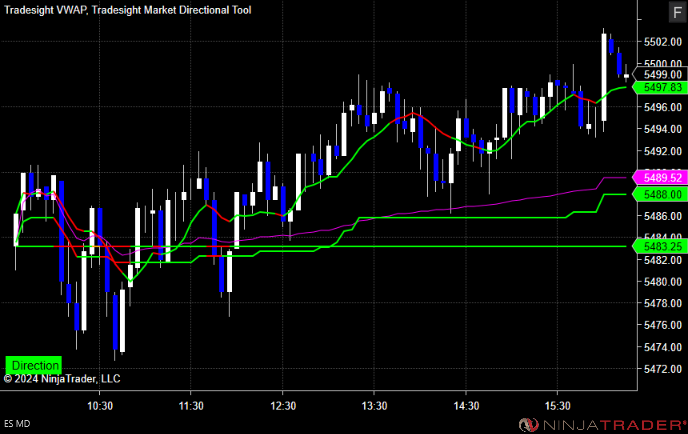Click the 5492.00 price axis label
Image resolution: width=688 pixels, height=434 pixels.
point(663,151)
